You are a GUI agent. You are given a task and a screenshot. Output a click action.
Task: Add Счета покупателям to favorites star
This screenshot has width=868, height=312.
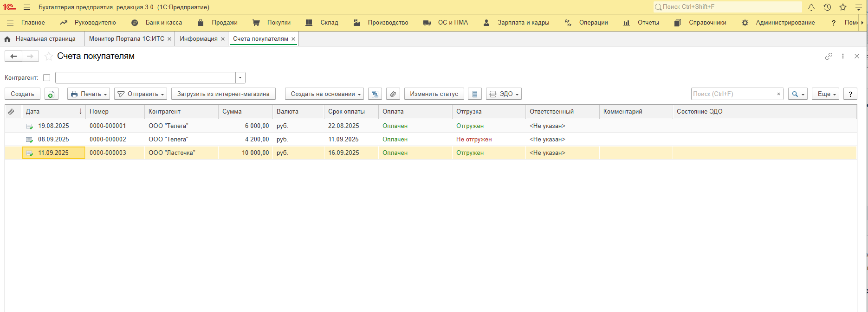(48, 57)
